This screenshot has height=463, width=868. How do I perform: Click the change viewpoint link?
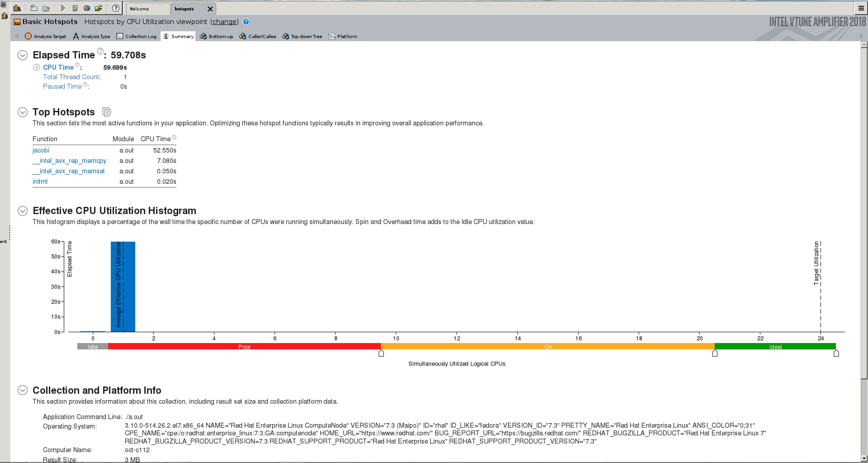[224, 22]
